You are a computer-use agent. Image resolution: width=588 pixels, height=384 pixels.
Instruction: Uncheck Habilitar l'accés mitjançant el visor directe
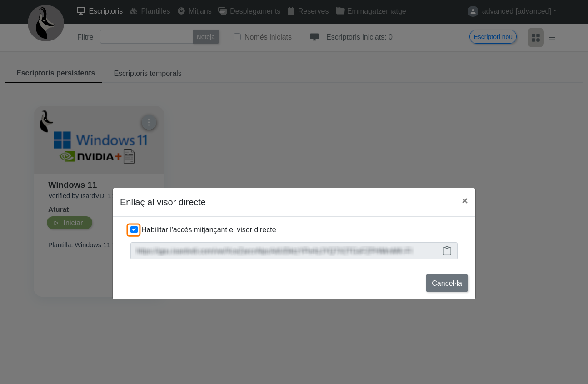(x=134, y=230)
